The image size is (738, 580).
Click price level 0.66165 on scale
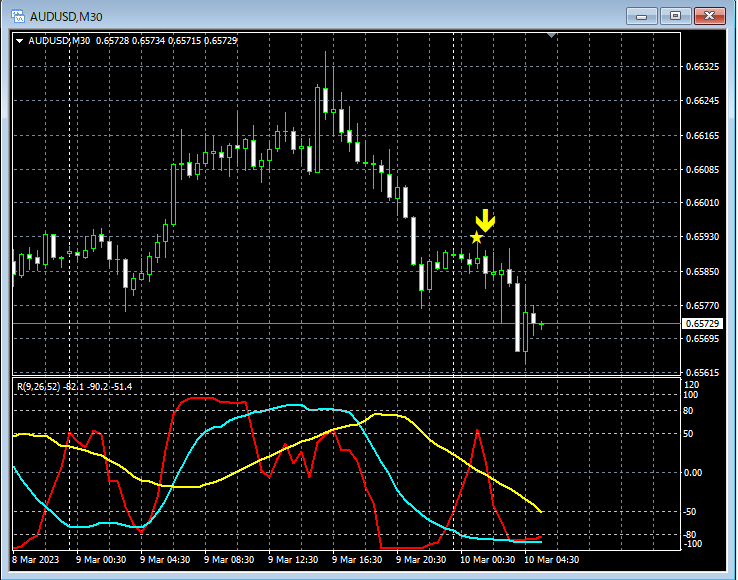[702, 136]
